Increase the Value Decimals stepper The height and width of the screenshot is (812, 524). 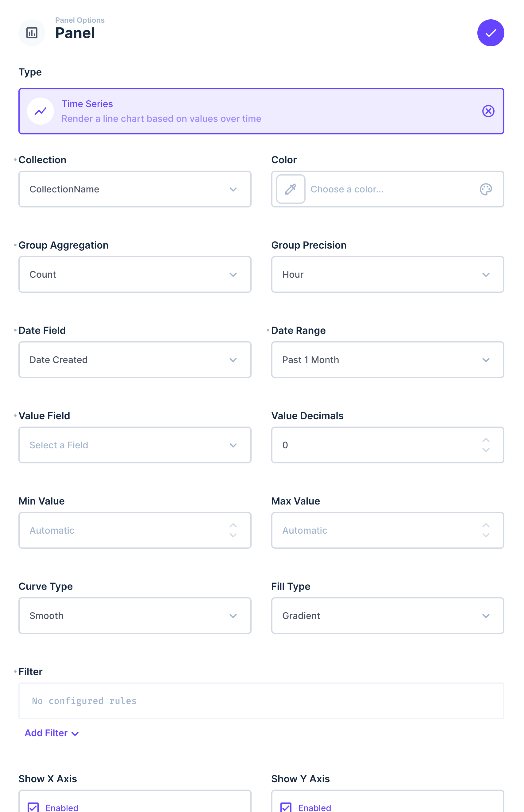(x=486, y=440)
